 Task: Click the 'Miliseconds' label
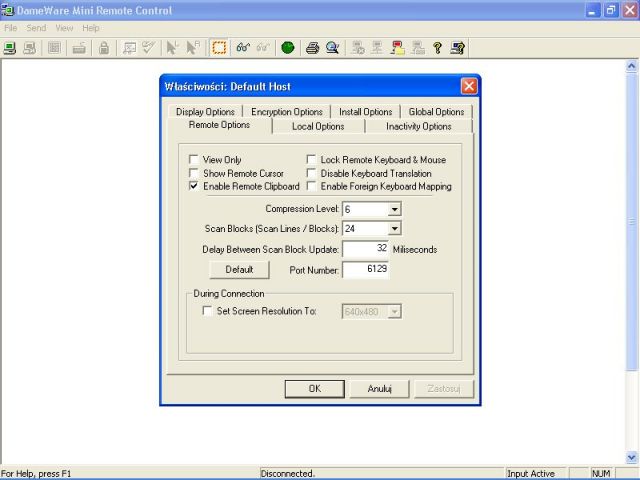click(415, 249)
